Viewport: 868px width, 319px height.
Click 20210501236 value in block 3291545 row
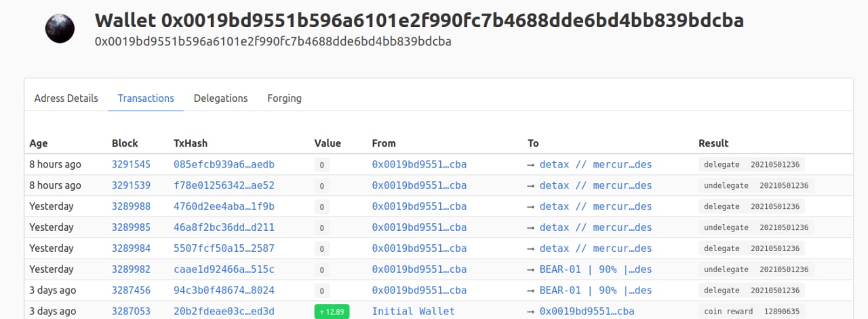775,164
